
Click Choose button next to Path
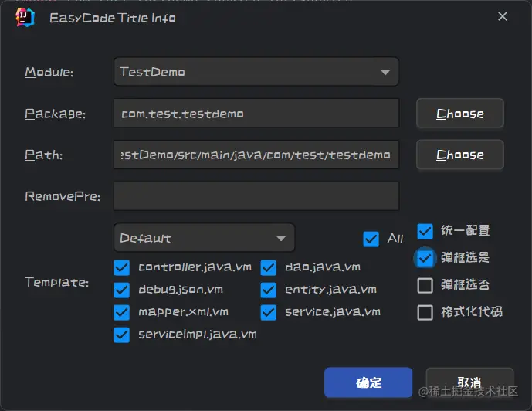[x=459, y=155]
